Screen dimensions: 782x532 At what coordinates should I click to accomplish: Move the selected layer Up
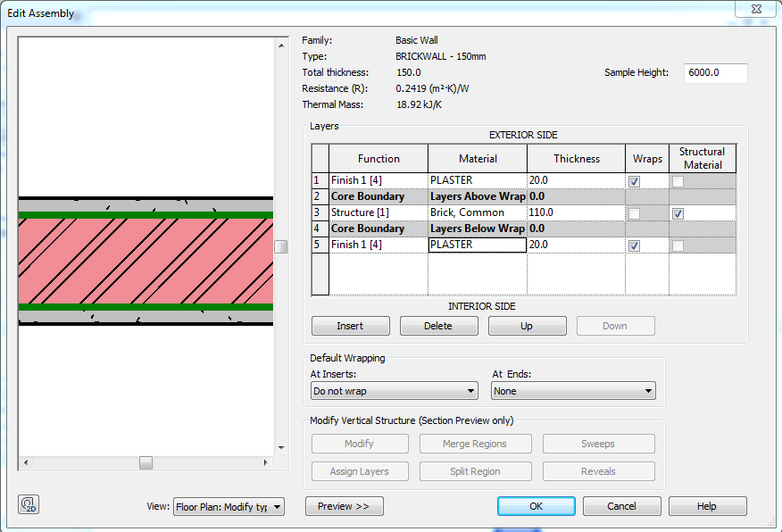pyautogui.click(x=527, y=325)
